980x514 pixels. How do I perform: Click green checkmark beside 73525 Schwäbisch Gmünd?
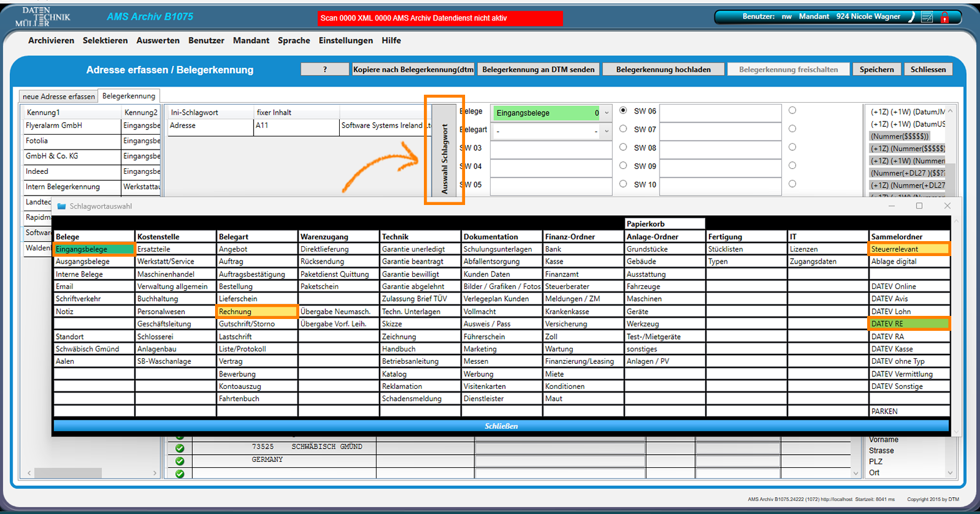pos(180,449)
